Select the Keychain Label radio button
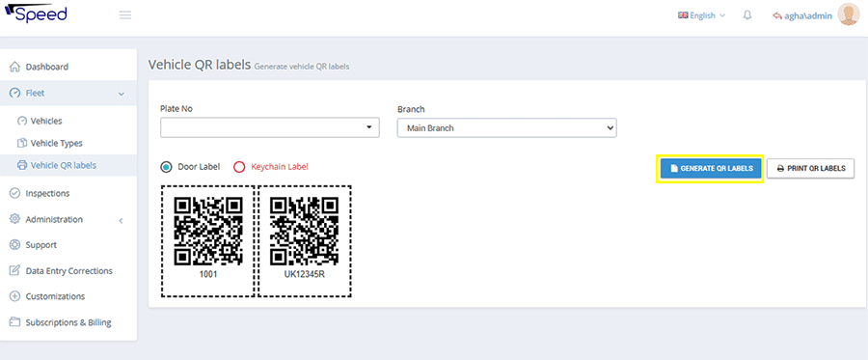This screenshot has height=360, width=868. tap(239, 167)
